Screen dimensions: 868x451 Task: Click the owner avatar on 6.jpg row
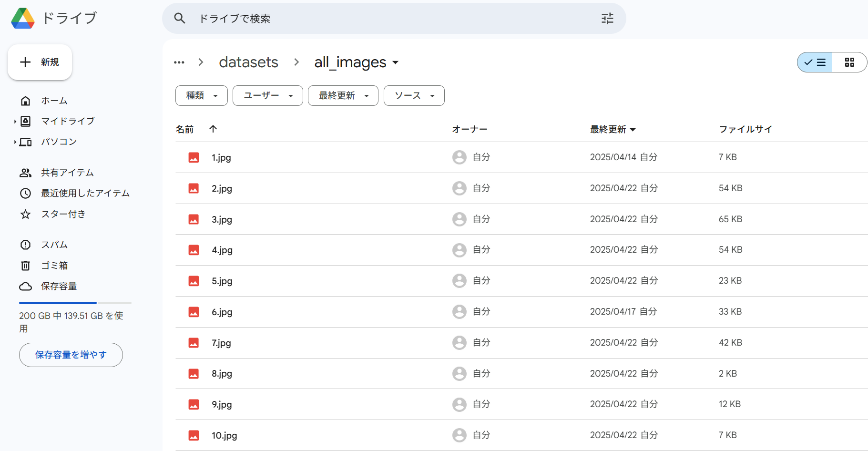[x=460, y=312]
